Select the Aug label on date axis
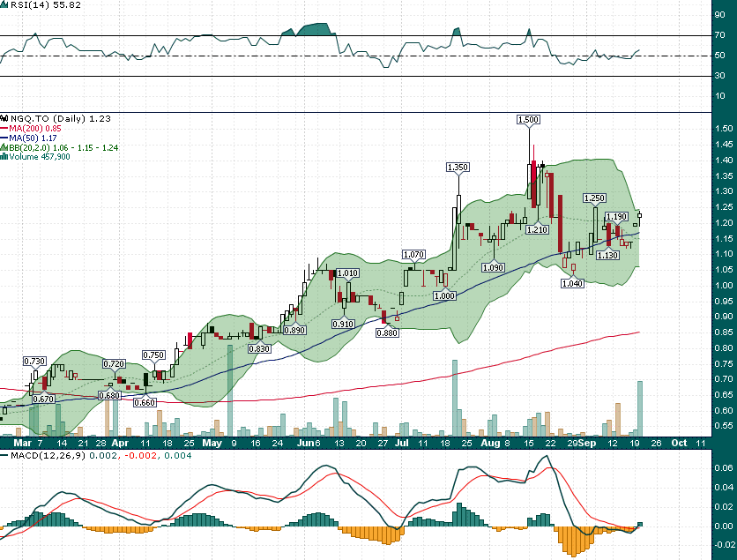Screen dimensions: 737x560 (x=491, y=443)
